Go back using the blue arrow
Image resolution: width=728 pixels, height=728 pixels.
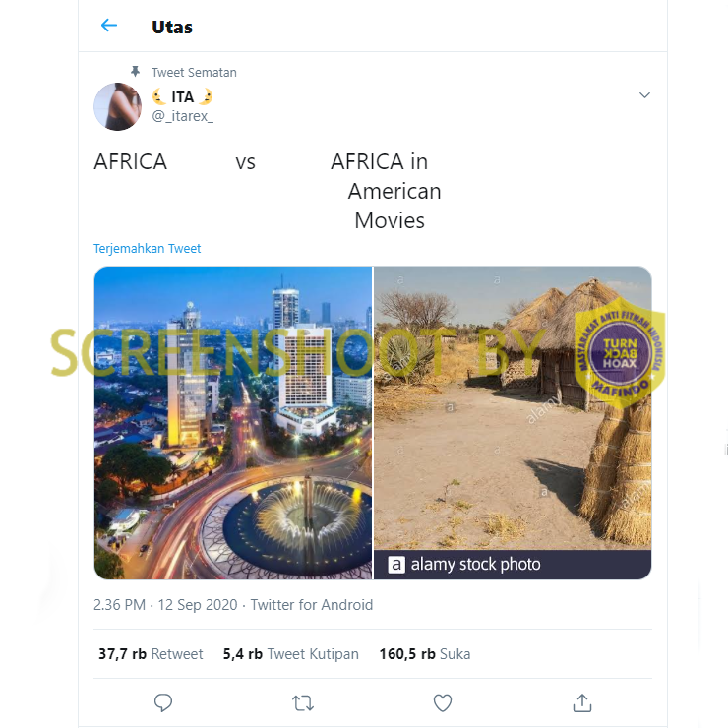(109, 26)
